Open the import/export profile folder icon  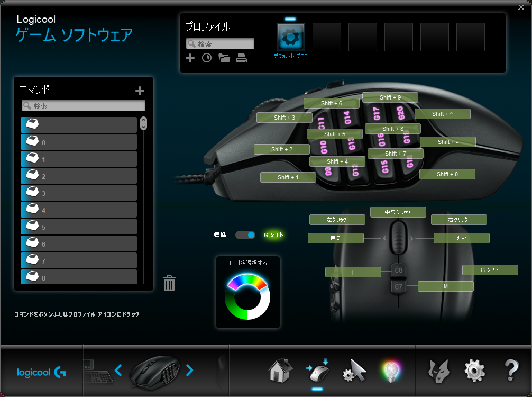coord(224,58)
